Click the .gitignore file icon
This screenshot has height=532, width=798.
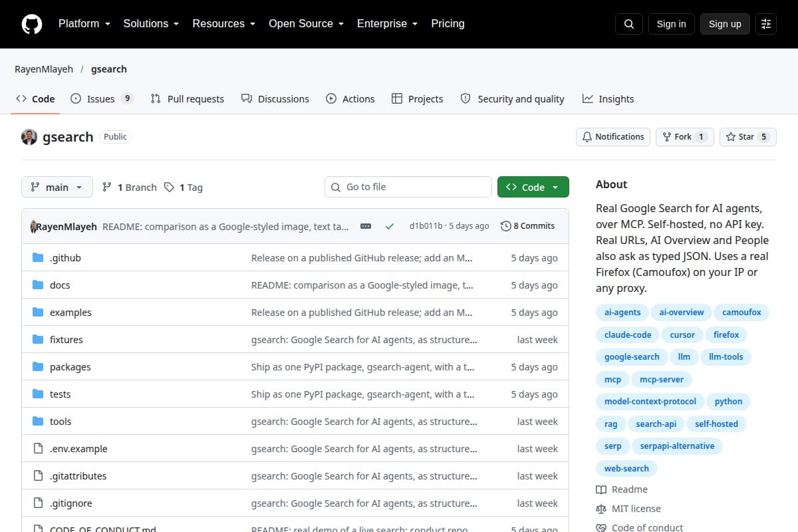pos(38,503)
